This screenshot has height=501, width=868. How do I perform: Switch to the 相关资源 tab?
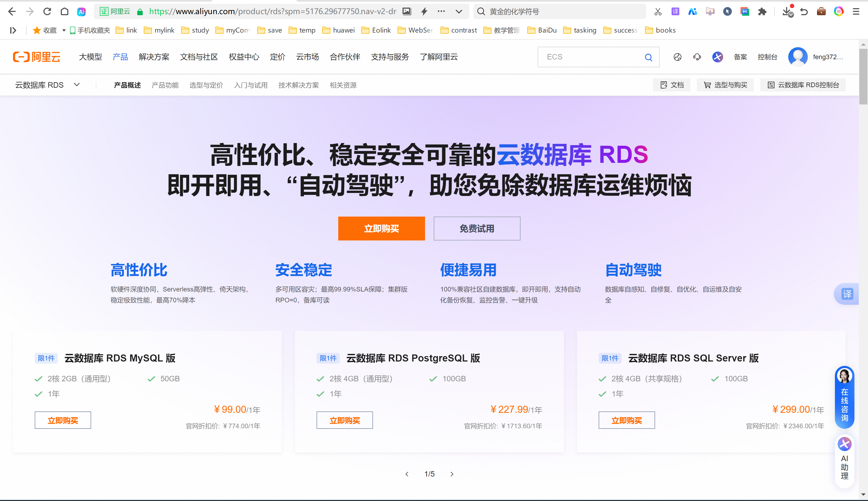343,85
